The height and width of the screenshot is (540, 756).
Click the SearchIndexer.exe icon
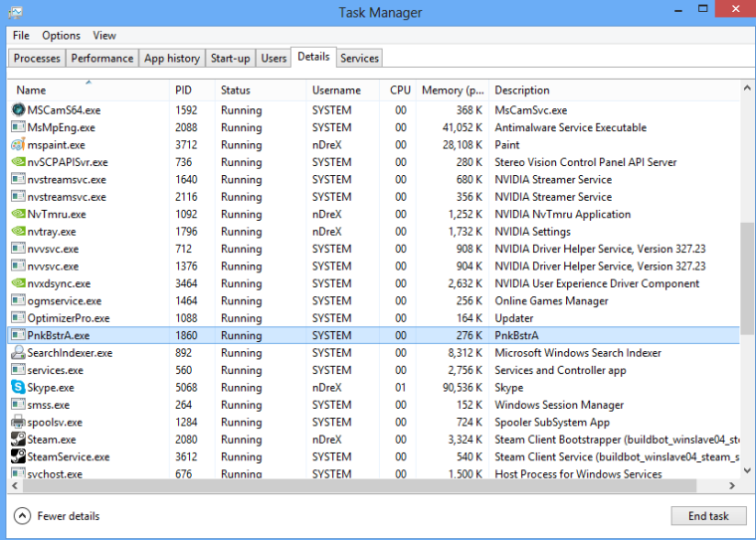click(x=18, y=353)
